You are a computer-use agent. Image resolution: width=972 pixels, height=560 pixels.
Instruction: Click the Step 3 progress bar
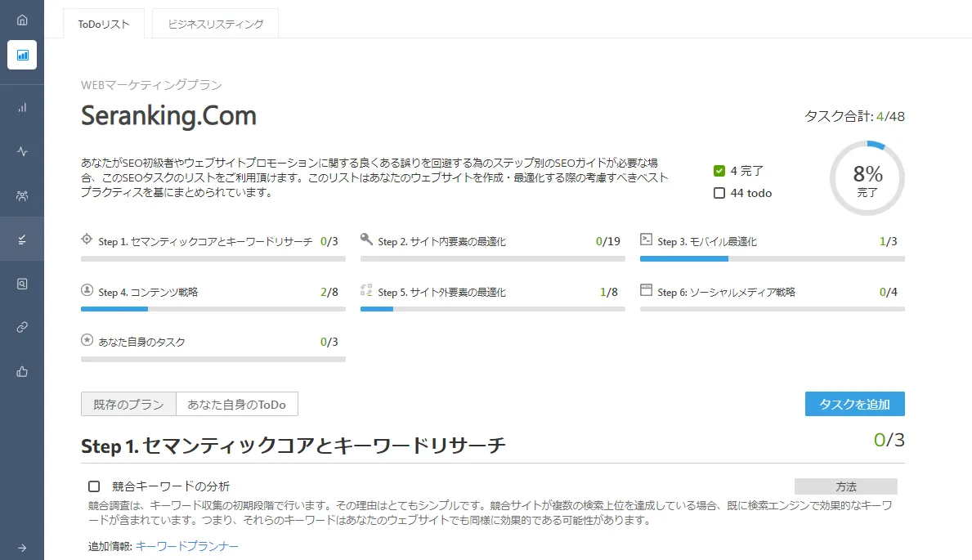(773, 258)
